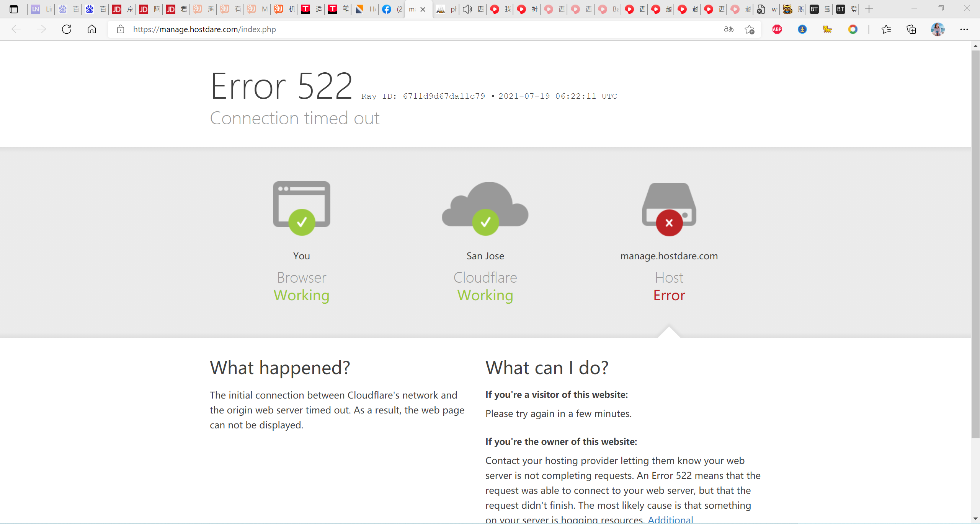The image size is (980, 524).
Task: Switch to the tab playing audio
Action: (473, 9)
